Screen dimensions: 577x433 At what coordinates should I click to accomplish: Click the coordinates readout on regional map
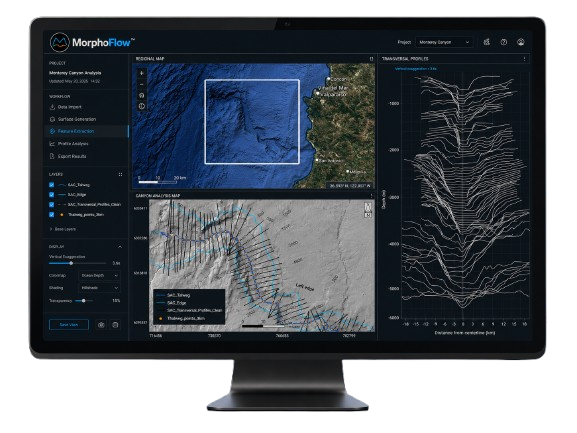(x=350, y=186)
